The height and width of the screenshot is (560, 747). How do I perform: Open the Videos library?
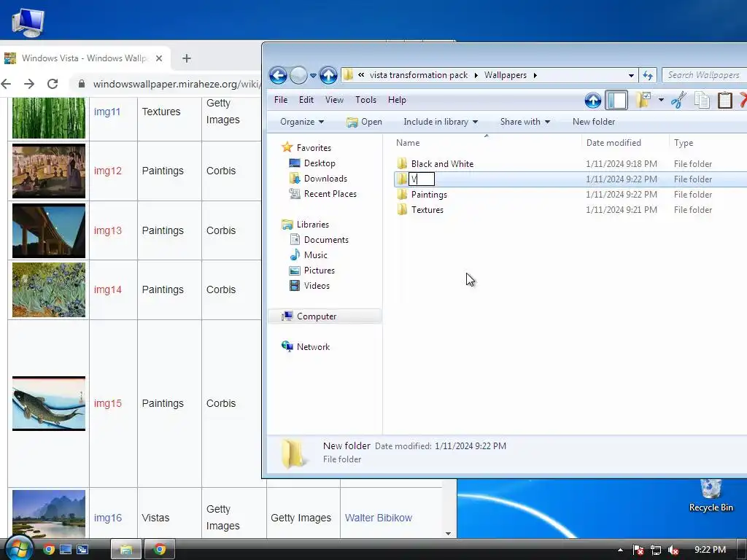click(x=317, y=286)
